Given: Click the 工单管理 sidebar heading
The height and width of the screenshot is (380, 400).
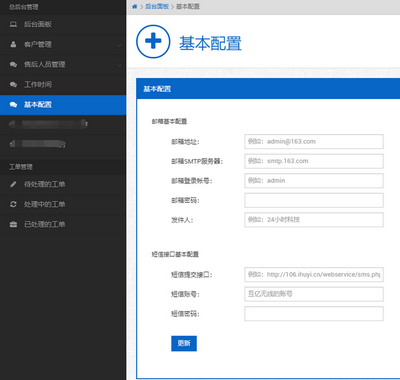Looking at the screenshot, I should (21, 167).
